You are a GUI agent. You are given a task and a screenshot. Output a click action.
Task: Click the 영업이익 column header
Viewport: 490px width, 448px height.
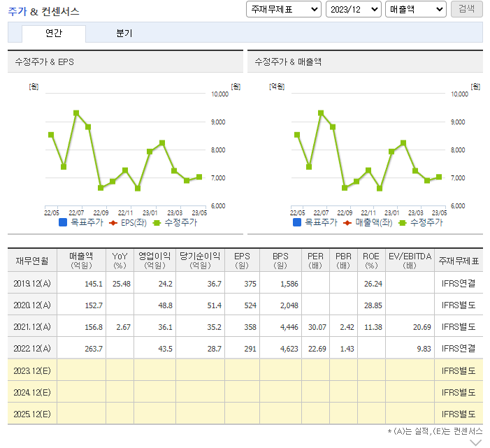point(154,260)
